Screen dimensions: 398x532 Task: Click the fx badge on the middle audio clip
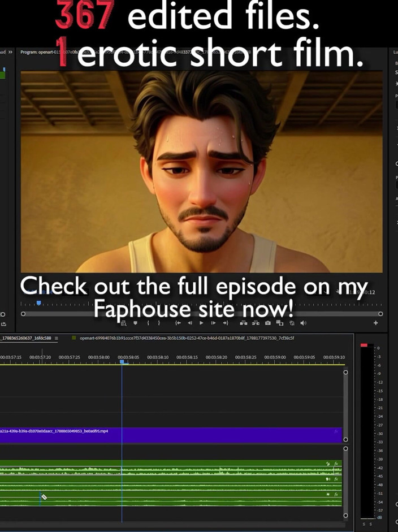point(336,479)
